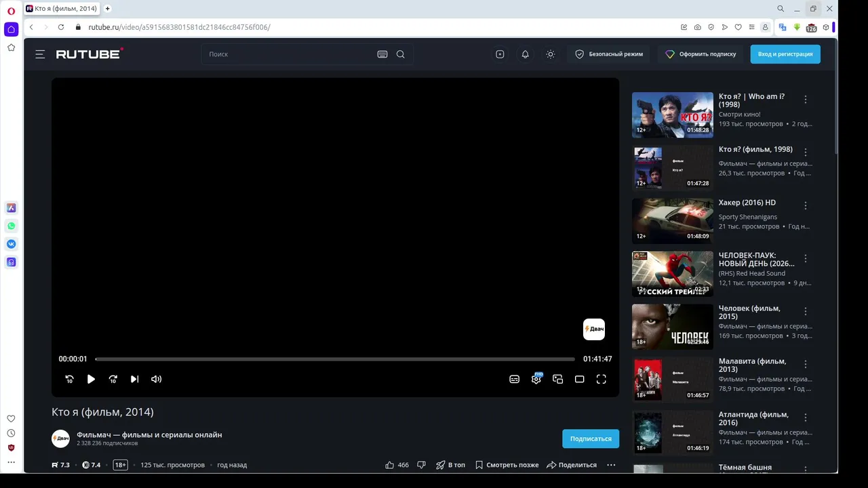Screen dimensions: 868x488
Task: Open options for ЧЕЛОВЕК-ПАУК: НОВЫЙ ДЕНЬ
Action: (x=806, y=258)
